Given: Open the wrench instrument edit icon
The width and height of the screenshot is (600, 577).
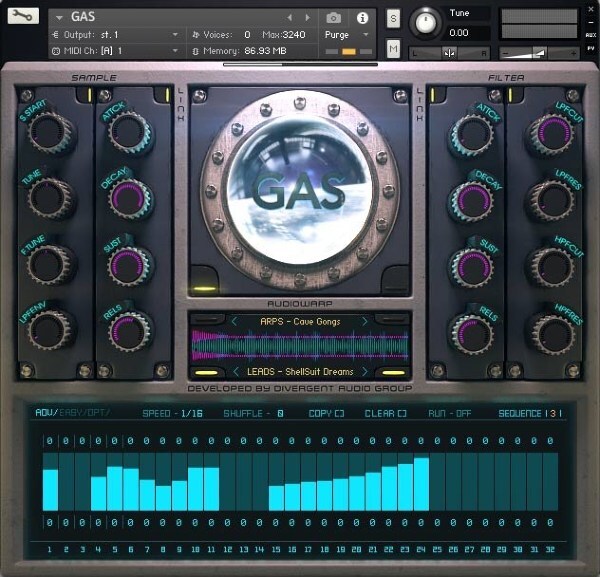Looking at the screenshot, I should (x=23, y=16).
